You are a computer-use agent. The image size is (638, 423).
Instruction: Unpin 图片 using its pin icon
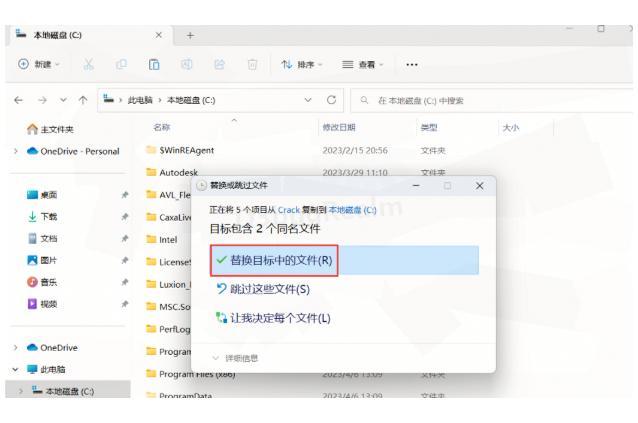pos(125,260)
